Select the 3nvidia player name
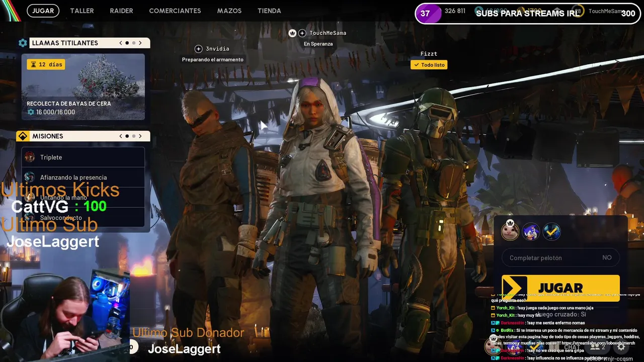 [217, 49]
